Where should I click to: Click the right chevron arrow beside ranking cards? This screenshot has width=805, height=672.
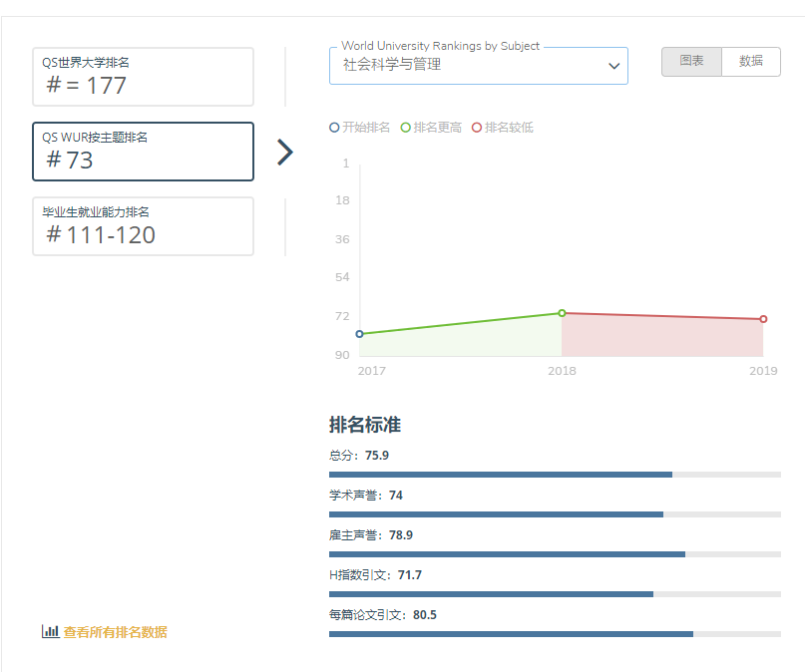285,152
